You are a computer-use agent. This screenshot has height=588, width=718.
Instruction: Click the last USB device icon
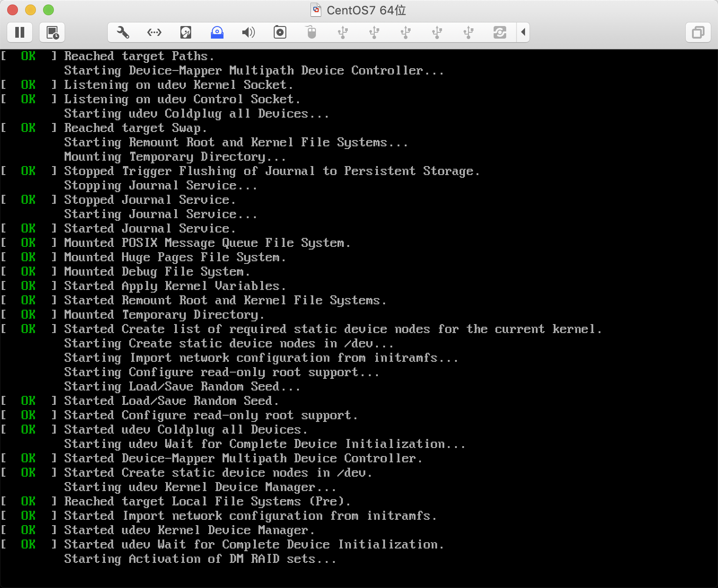tap(468, 32)
